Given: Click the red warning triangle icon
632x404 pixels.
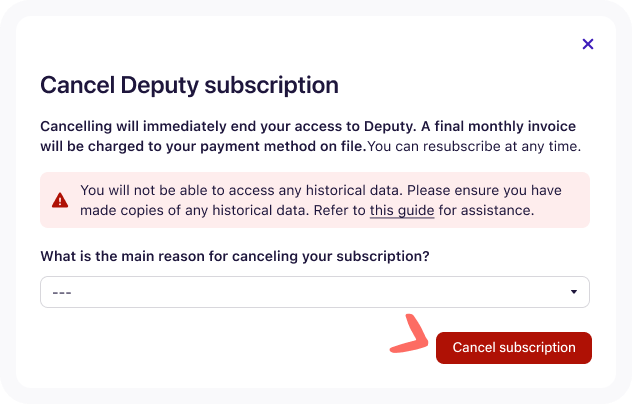Looking at the screenshot, I should click(60, 200).
